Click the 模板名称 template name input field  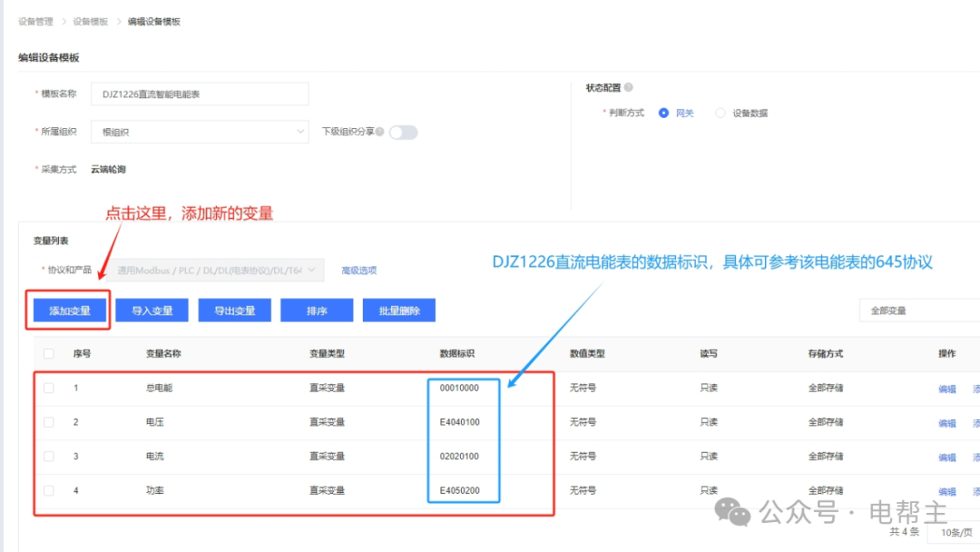(199, 94)
